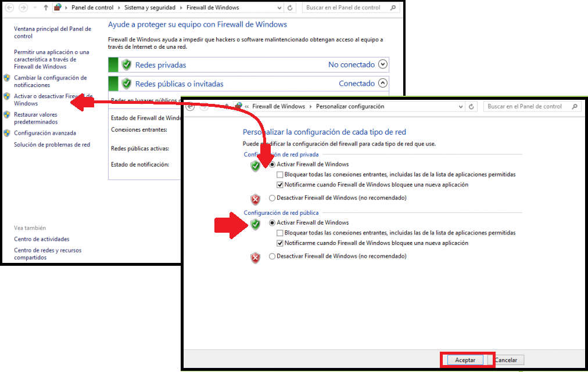Refresh the Firewall de Windows page
The height and width of the screenshot is (372, 588).
290,8
